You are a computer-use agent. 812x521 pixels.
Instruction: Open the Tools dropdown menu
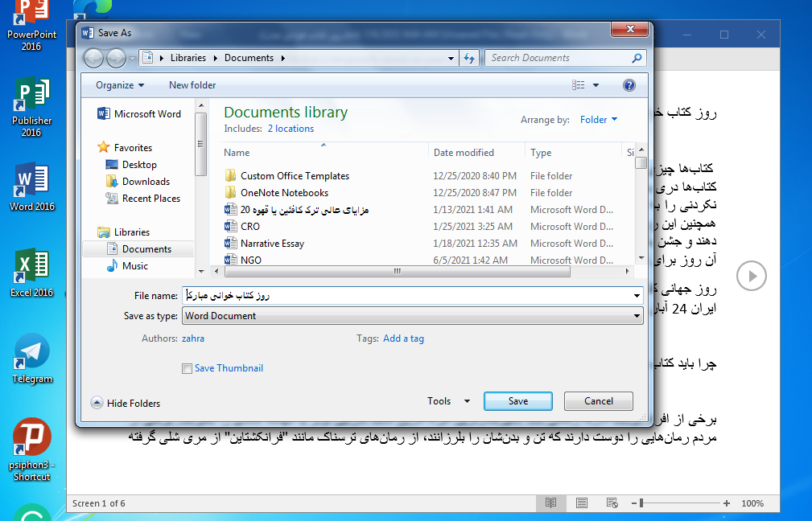pyautogui.click(x=448, y=401)
